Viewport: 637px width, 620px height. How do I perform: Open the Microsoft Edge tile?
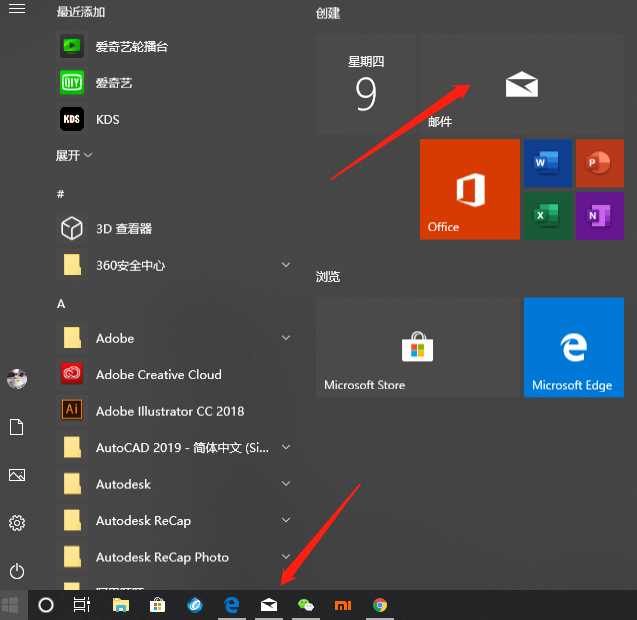tap(574, 347)
